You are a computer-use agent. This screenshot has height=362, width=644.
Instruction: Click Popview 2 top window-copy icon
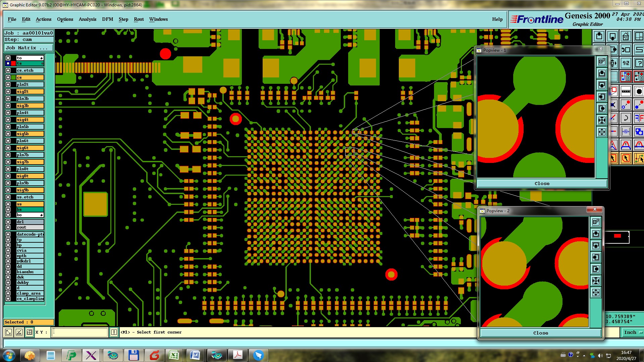[596, 222]
